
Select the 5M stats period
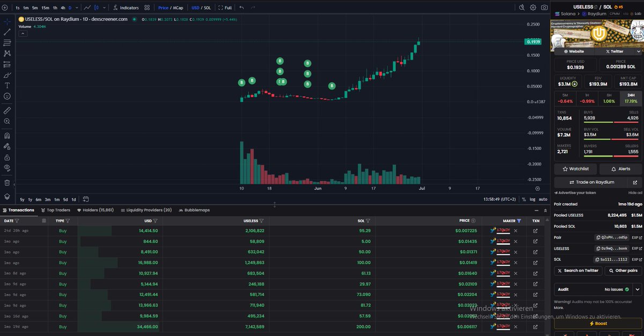click(x=565, y=98)
